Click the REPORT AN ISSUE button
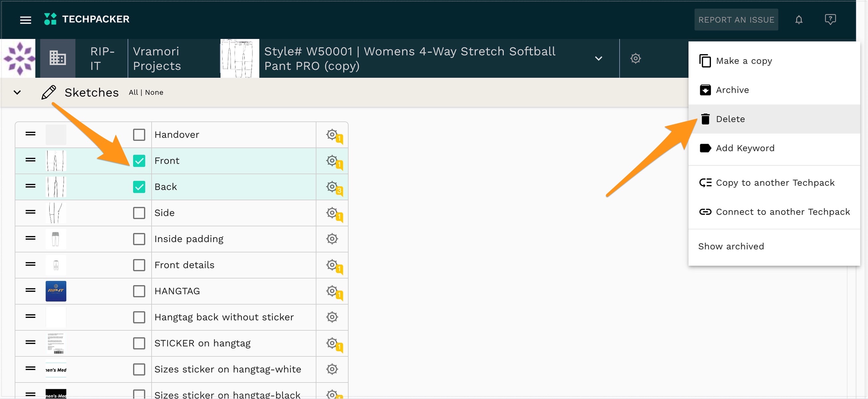The height and width of the screenshot is (399, 868). tap(736, 20)
